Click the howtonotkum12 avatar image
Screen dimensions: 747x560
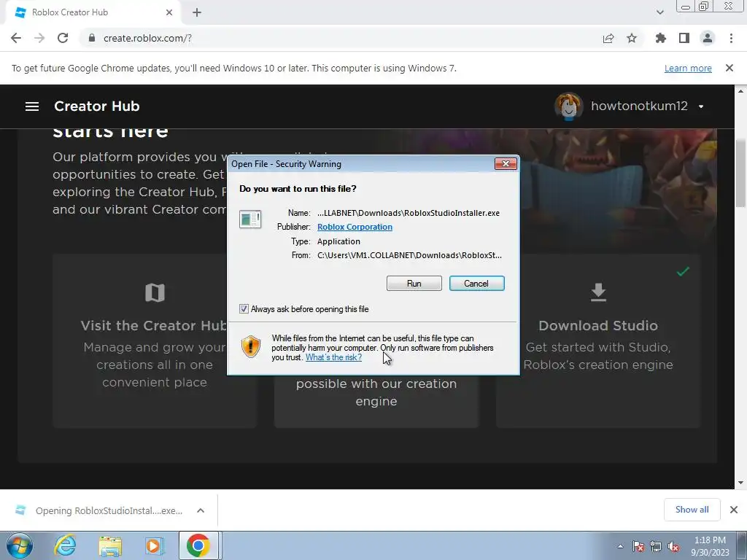pyautogui.click(x=568, y=106)
